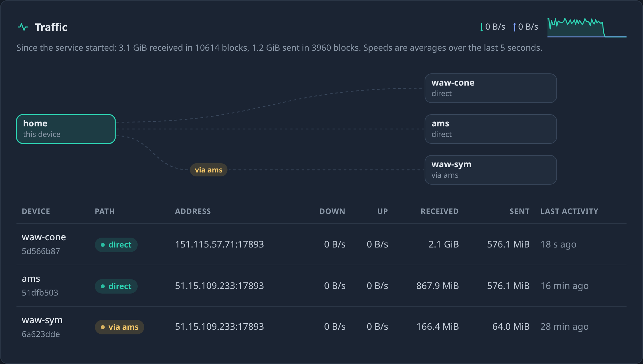This screenshot has width=643, height=364.
Task: Click address 151.115.57.71:17893
Action: [219, 244]
